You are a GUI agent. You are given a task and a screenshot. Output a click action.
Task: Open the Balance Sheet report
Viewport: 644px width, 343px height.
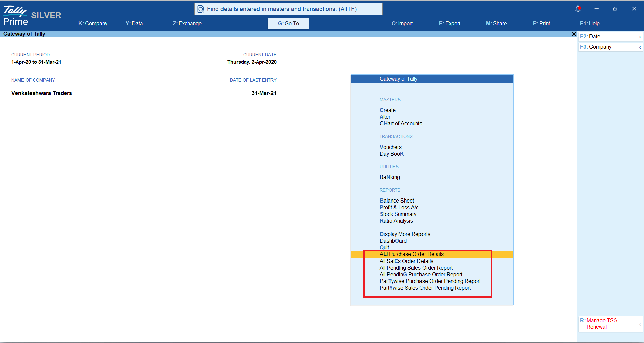[397, 201]
